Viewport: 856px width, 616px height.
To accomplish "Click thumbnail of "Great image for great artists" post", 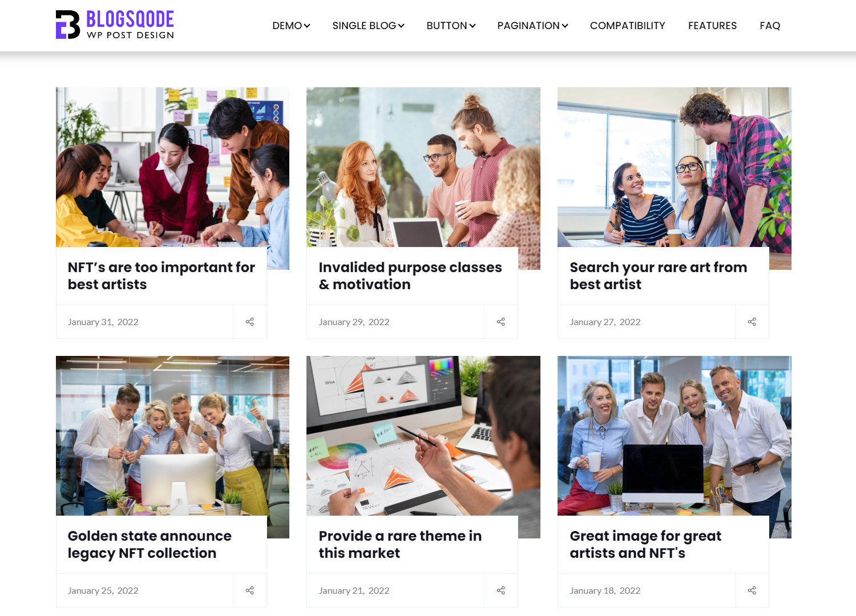I will [675, 436].
